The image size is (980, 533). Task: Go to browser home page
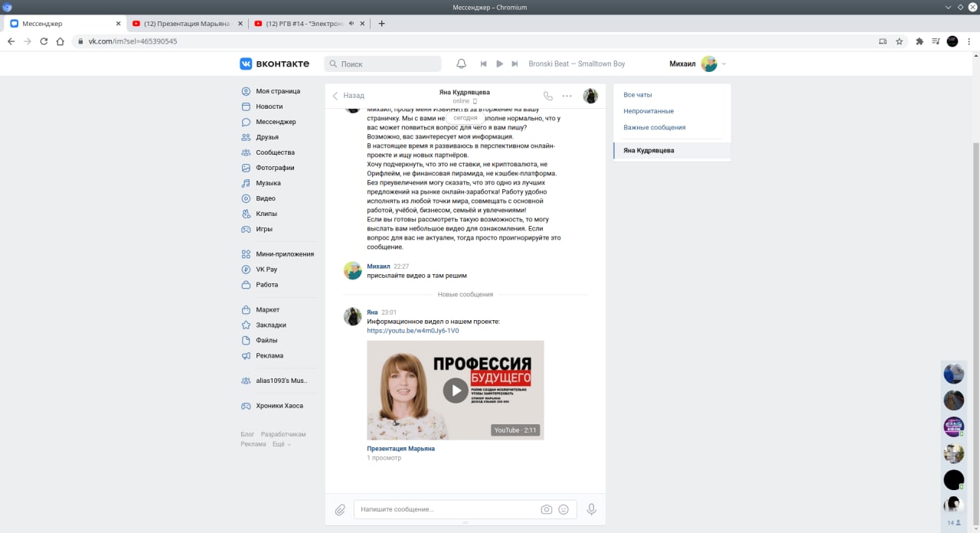(x=60, y=41)
